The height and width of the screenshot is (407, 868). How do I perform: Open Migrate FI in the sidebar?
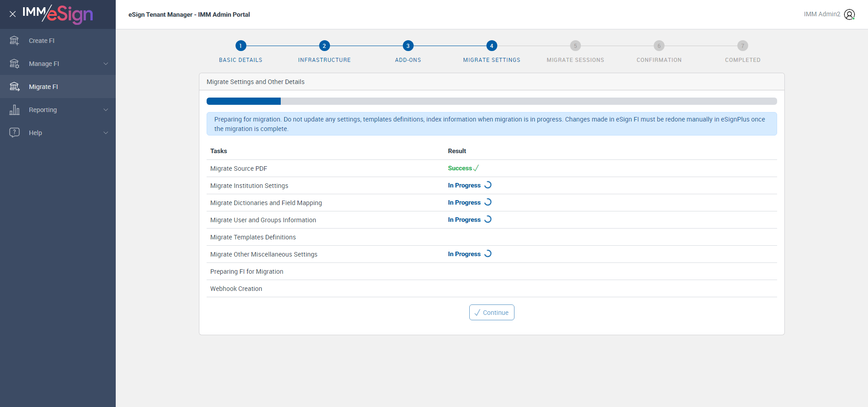click(x=43, y=87)
